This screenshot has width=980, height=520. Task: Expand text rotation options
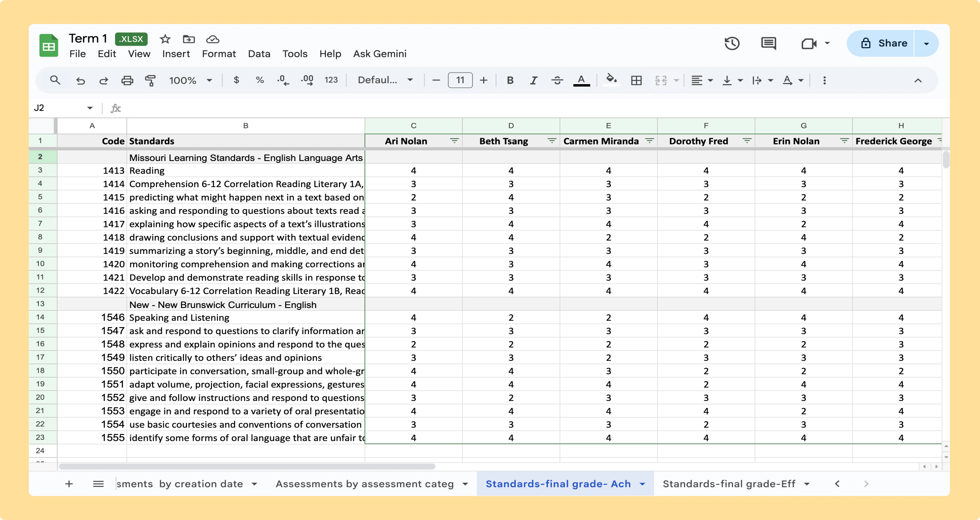[x=801, y=81]
